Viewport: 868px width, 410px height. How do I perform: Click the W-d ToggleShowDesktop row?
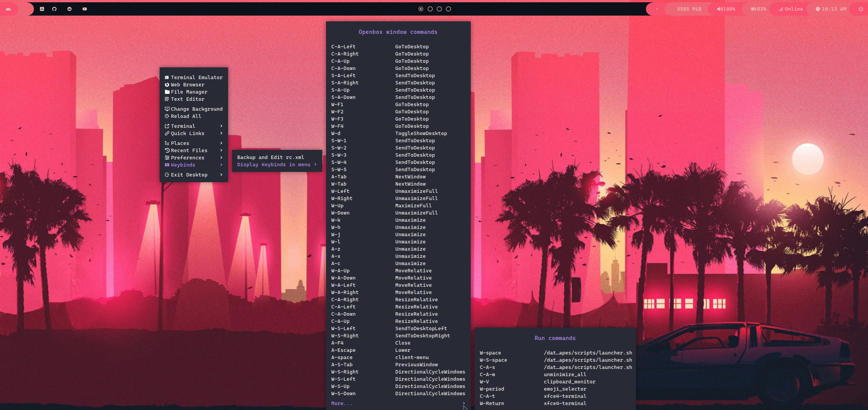398,133
